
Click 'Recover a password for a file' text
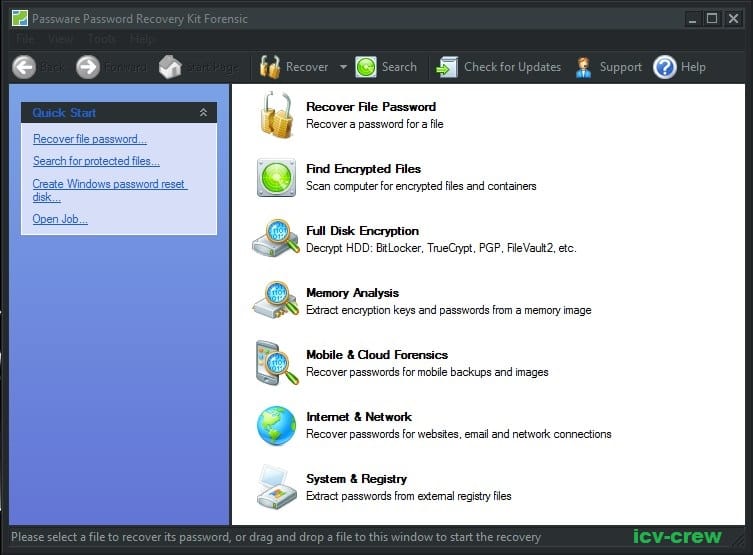click(375, 124)
